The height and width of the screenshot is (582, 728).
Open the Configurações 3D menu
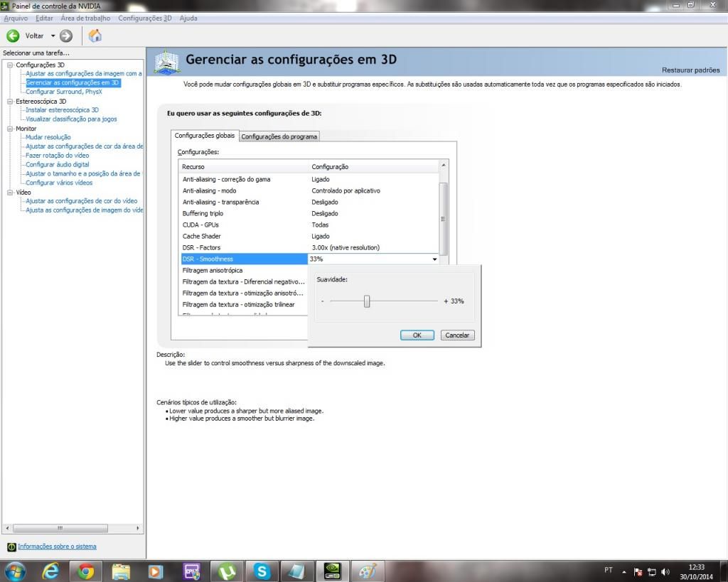[x=144, y=18]
